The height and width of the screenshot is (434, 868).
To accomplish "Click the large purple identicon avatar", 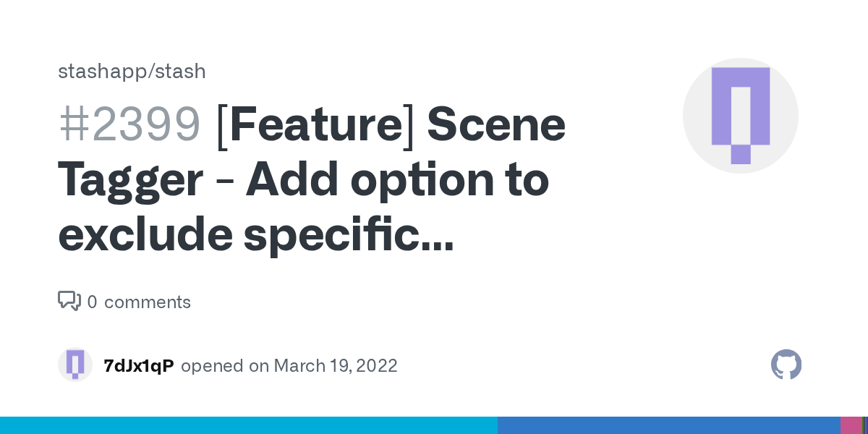I will coord(741,116).
